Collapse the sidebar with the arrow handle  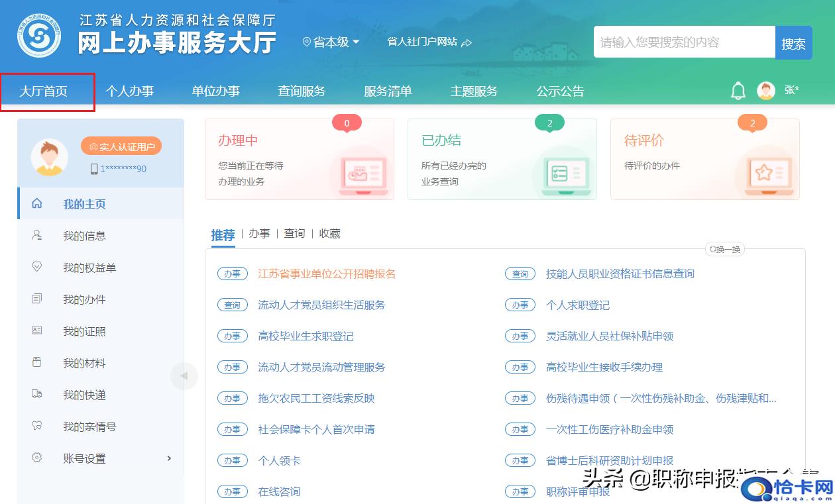click(x=184, y=376)
